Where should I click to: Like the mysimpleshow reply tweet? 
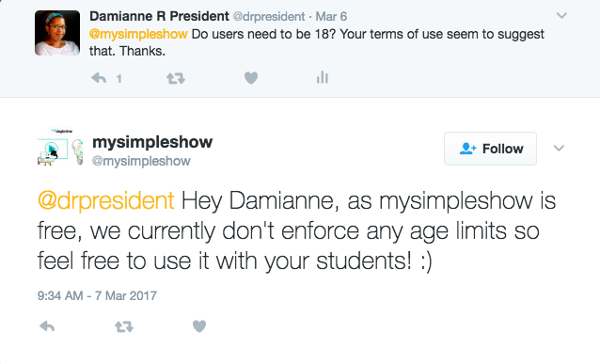[x=199, y=326]
